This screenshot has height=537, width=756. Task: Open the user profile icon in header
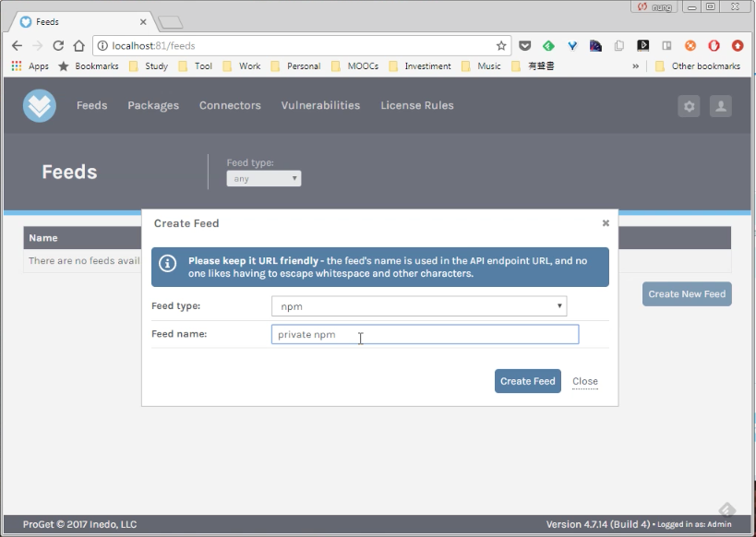[721, 106]
